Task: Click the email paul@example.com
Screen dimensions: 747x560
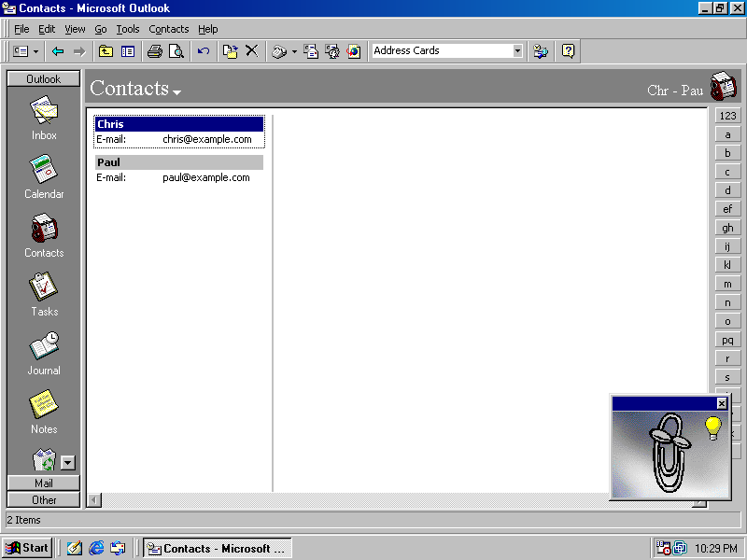Action: coord(205,177)
